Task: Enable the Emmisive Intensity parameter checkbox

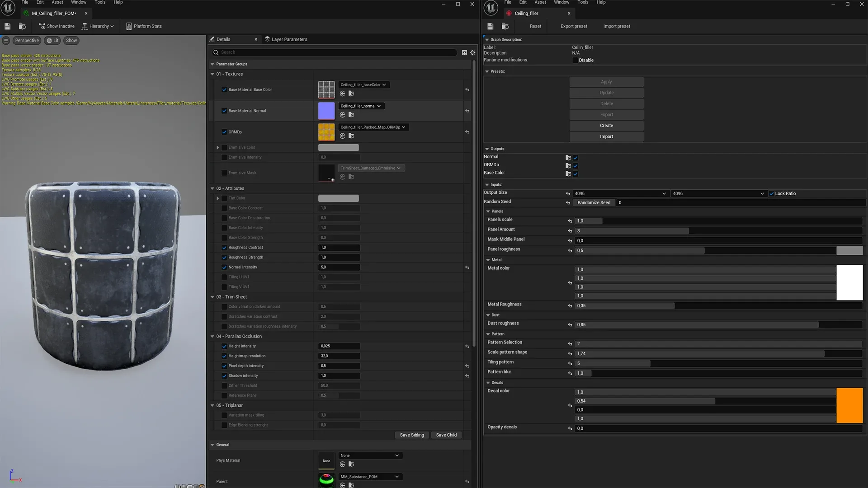Action: [224, 157]
